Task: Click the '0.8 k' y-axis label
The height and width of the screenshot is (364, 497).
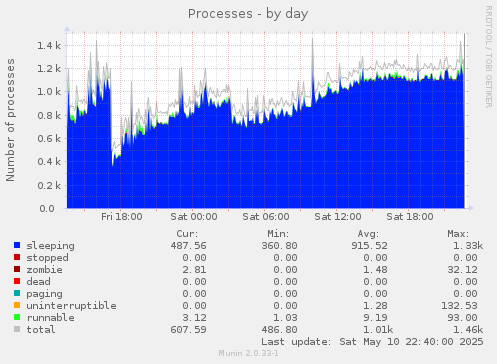Action: pos(49,115)
